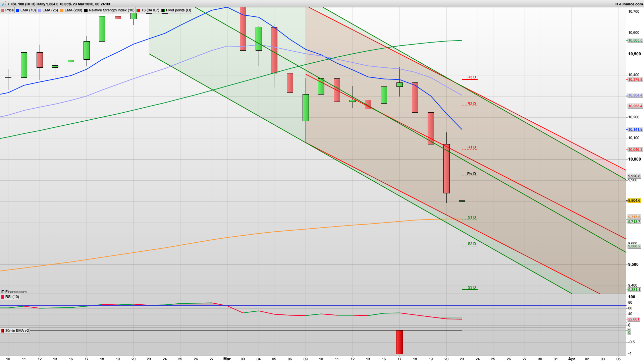Select the highlighted 9,804.6 price label
The width and height of the screenshot is (644, 362).
click(634, 200)
